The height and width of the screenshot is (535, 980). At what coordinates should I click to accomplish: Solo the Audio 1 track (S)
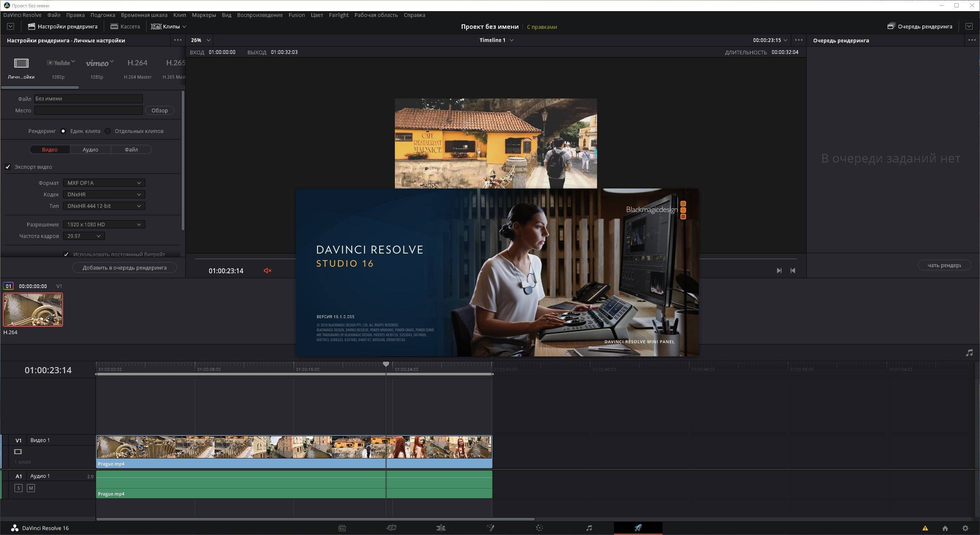(x=18, y=488)
